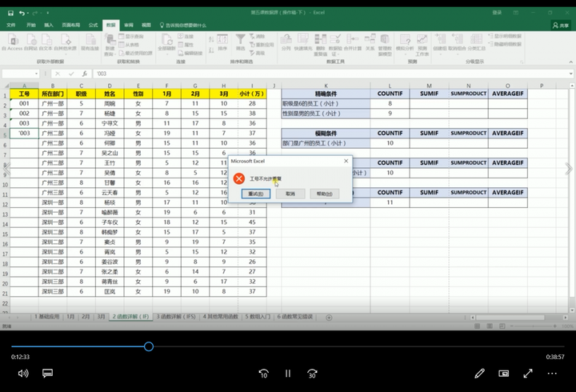The width and height of the screenshot is (576, 392).
Task: Adjust the Excel zoom slider in the status bar
Action: click(x=533, y=326)
